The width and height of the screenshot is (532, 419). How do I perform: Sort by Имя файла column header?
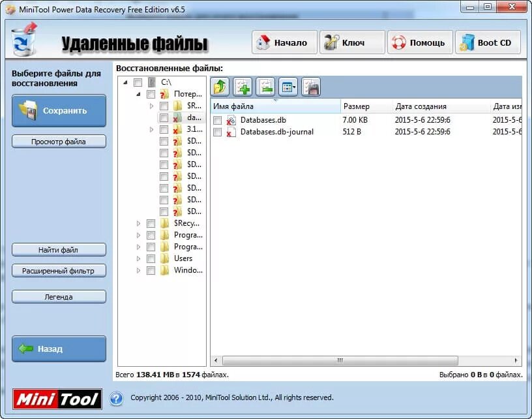click(x=276, y=106)
